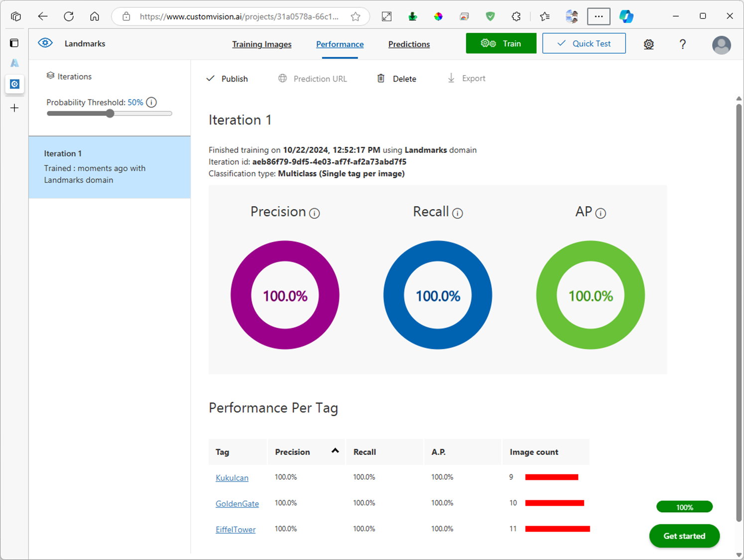The height and width of the screenshot is (560, 744).
Task: Click the green shield extension icon
Action: [490, 16]
